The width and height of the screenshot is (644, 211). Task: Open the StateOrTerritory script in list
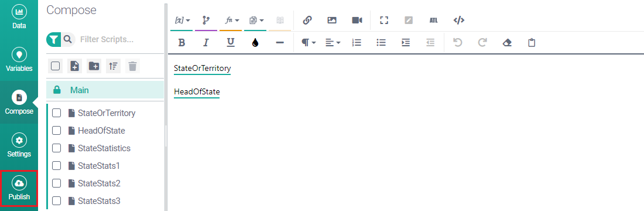pyautogui.click(x=107, y=113)
